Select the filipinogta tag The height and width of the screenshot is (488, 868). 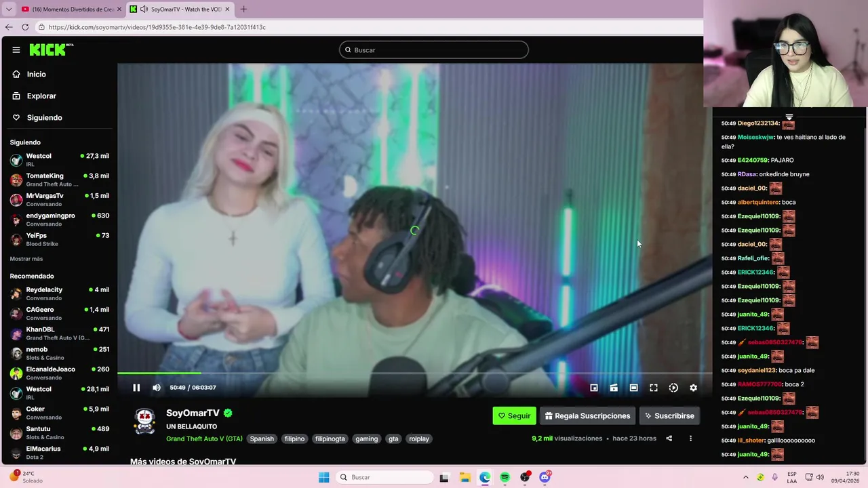click(330, 439)
